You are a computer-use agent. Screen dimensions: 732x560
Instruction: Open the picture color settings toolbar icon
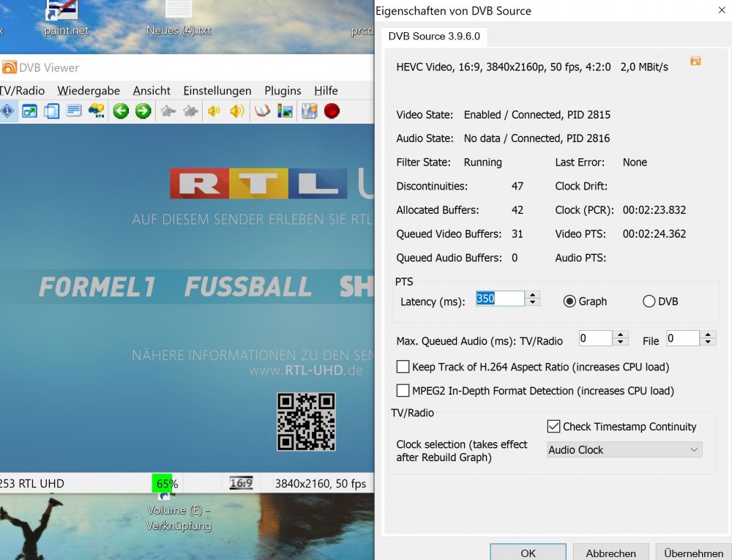point(285,111)
